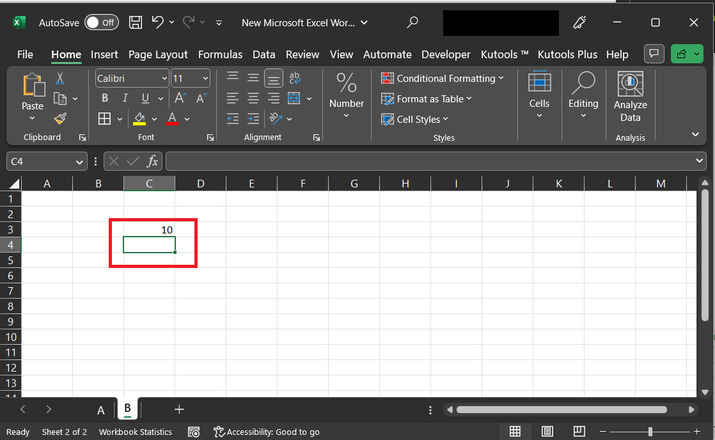The image size is (715, 440).
Task: Click the Merge & Center icon
Action: (x=295, y=98)
